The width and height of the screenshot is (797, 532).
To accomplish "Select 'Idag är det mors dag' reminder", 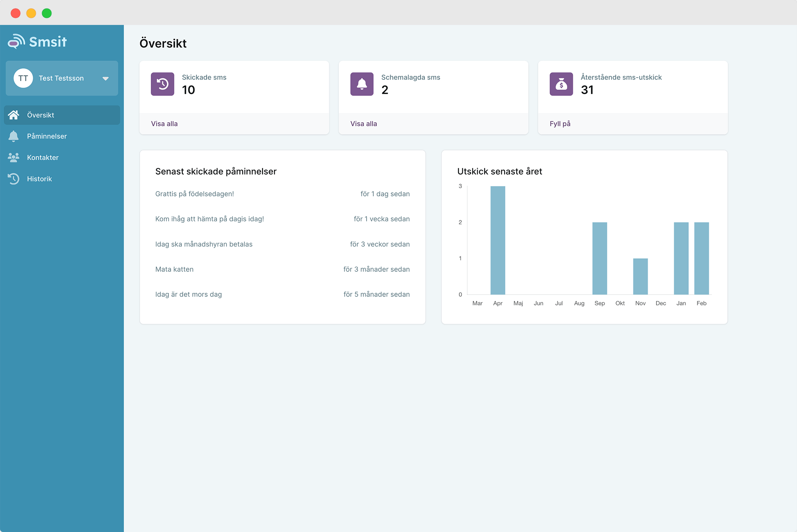I will click(x=189, y=294).
